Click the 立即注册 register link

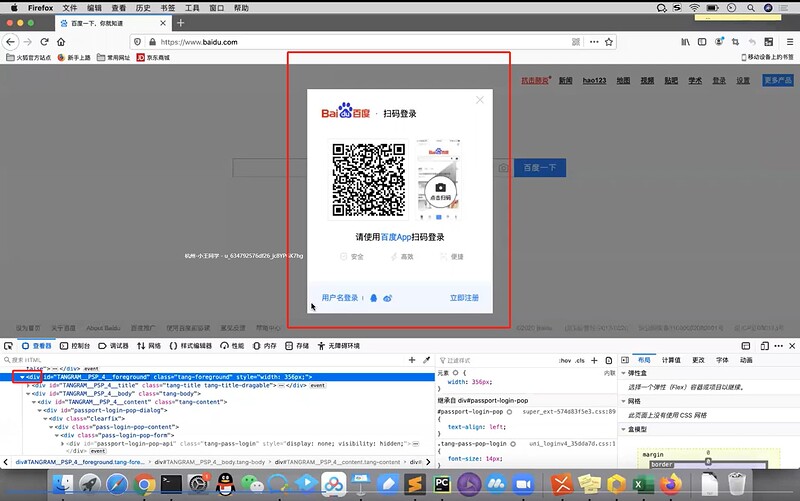464,298
